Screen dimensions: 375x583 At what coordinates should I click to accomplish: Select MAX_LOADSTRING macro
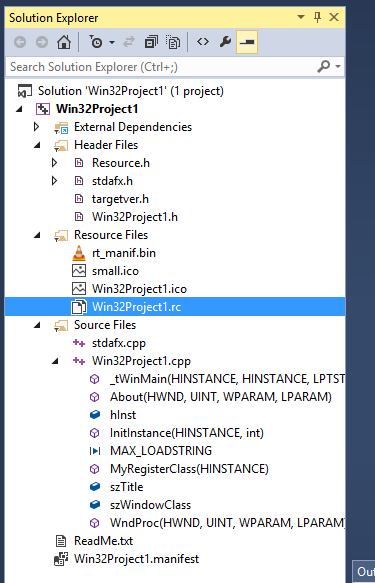point(161,451)
